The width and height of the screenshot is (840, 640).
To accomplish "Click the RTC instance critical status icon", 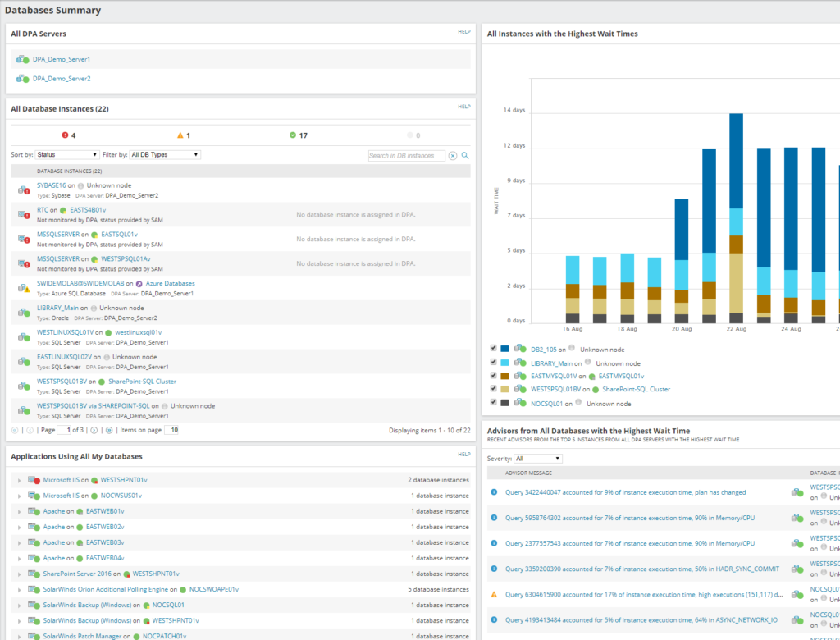I will (24, 214).
